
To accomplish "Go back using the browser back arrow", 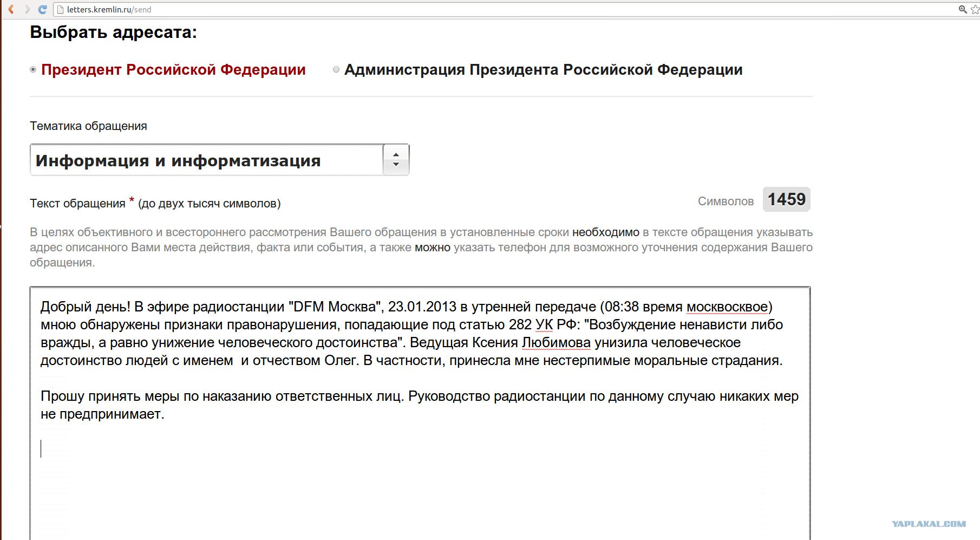I will tap(11, 9).
